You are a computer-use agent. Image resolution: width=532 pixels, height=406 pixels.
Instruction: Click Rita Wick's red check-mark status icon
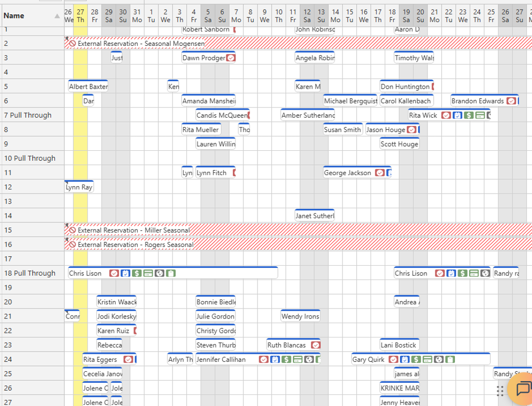[446, 115]
